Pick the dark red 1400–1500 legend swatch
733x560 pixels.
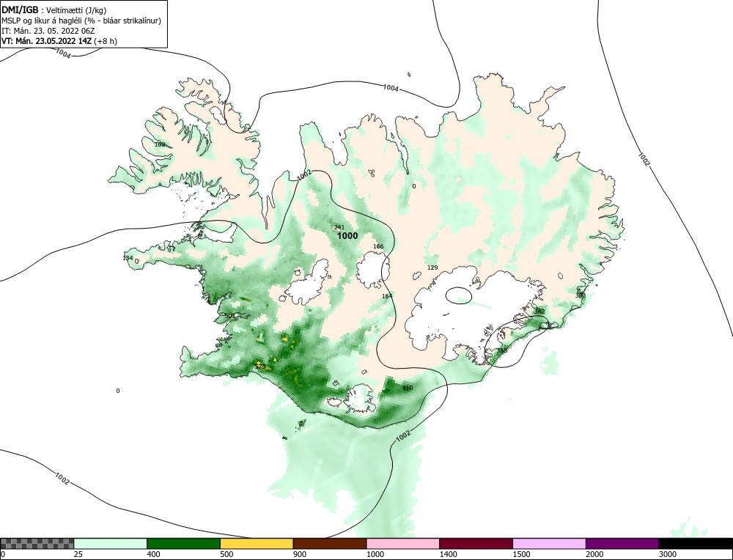point(476,543)
